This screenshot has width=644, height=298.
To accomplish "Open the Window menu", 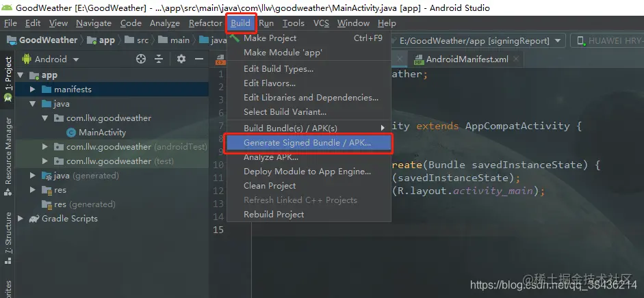I will [x=353, y=23].
